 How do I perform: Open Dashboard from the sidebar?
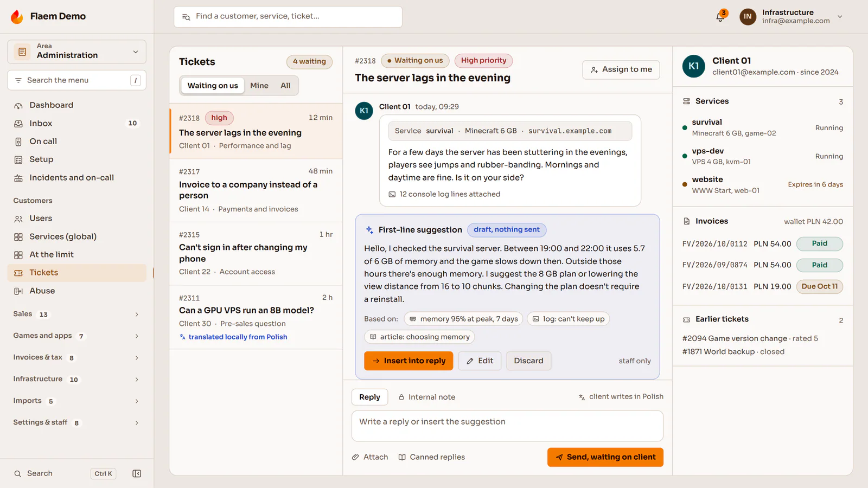77,105
